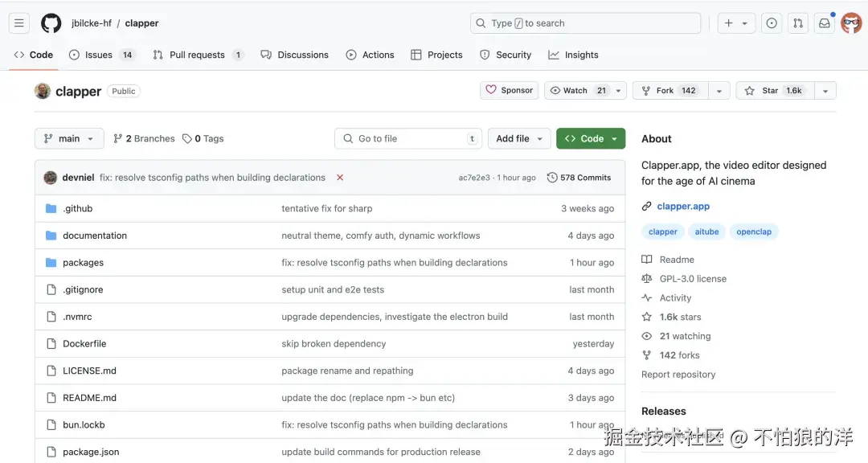Switch to the Insights tab

573,55
